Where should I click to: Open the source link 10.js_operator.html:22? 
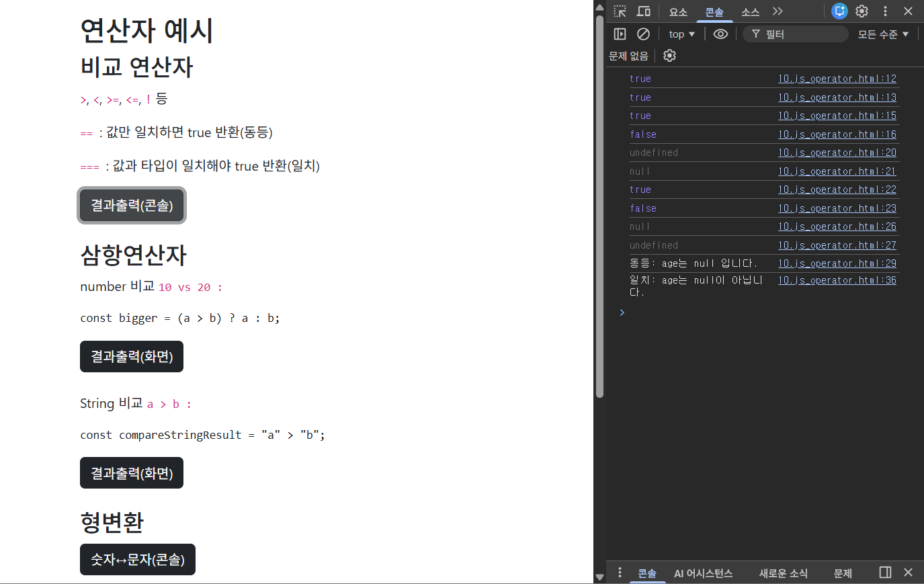tap(837, 190)
